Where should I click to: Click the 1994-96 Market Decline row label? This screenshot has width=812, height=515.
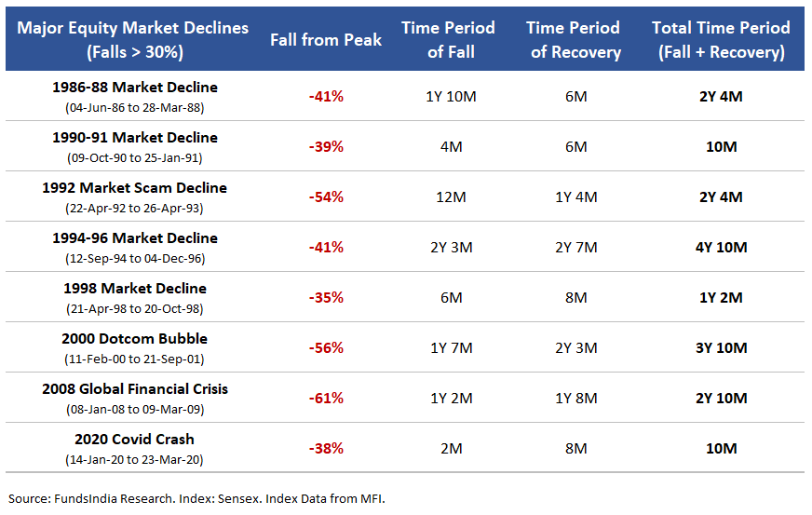click(135, 238)
